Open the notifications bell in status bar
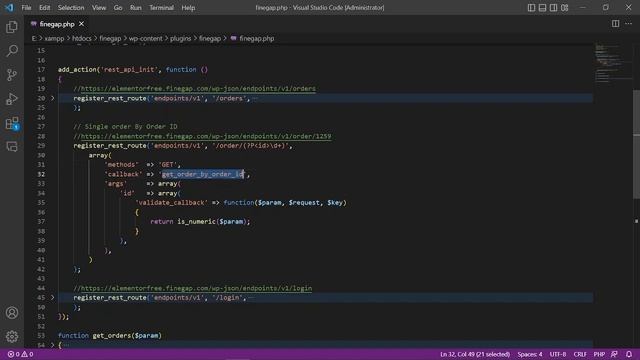Image resolution: width=640 pixels, height=360 pixels. point(629,354)
